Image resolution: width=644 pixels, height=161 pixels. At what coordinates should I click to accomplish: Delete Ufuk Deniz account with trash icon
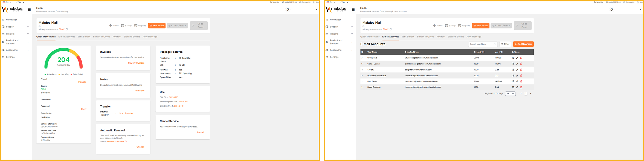(x=521, y=58)
